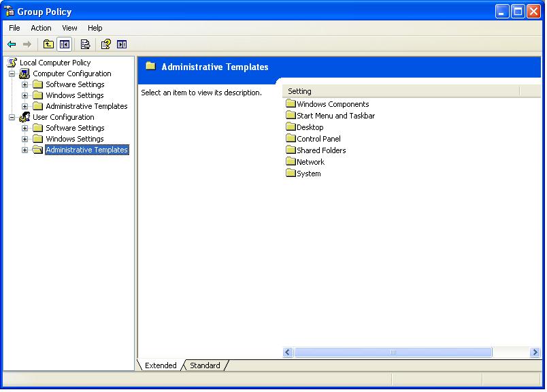Open the View menu
This screenshot has height=392, width=547.
click(x=69, y=28)
